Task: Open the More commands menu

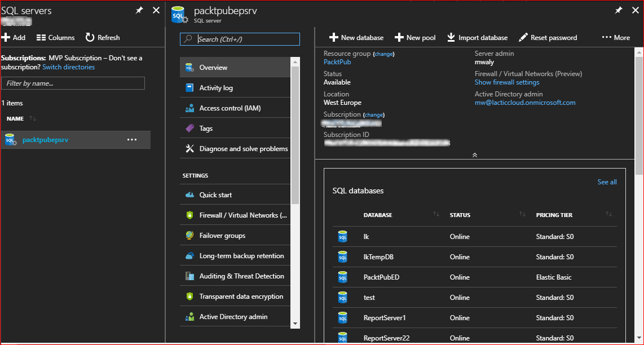Action: 616,37
